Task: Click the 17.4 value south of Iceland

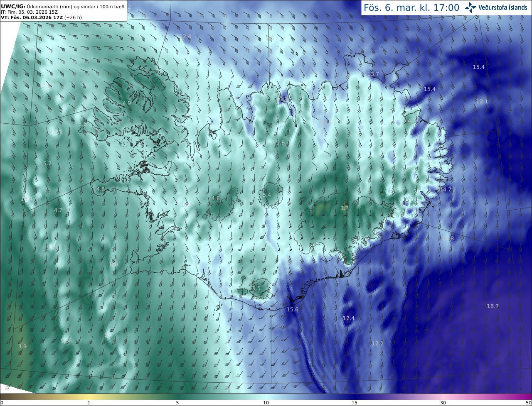Action: 348,318
